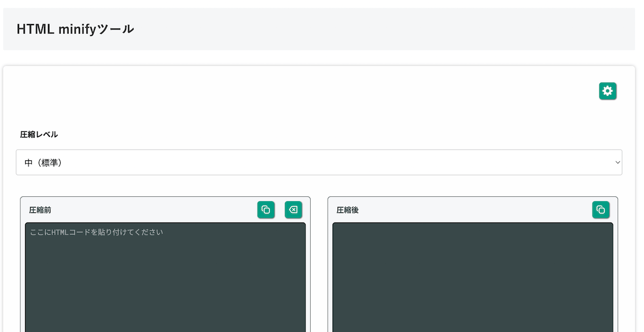Click the delete icon next to the copy button

tap(293, 210)
